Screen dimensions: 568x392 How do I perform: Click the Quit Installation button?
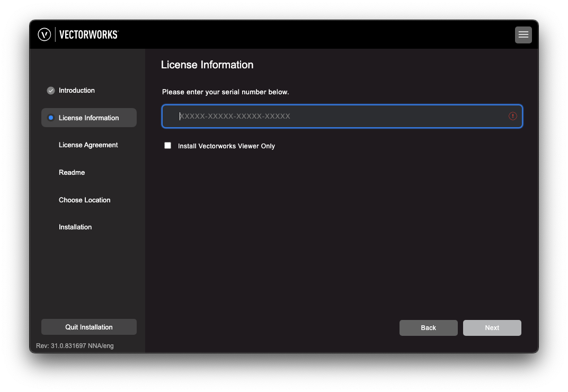coord(89,327)
